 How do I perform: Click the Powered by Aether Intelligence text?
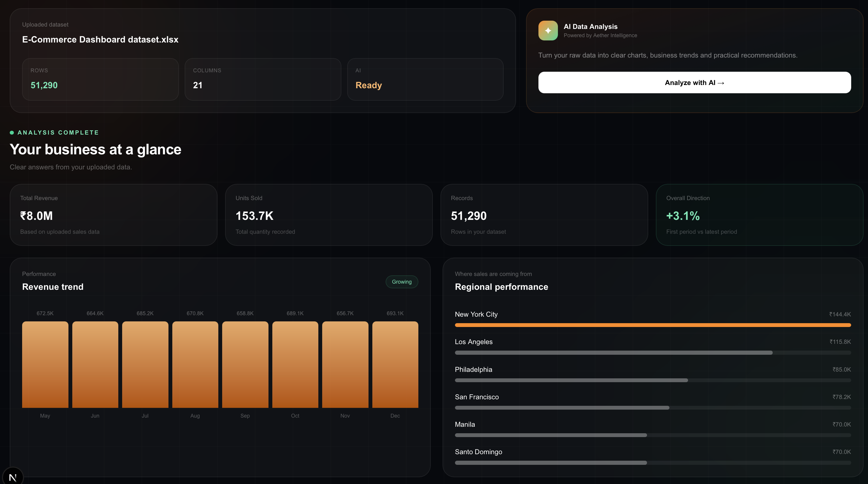tap(600, 35)
